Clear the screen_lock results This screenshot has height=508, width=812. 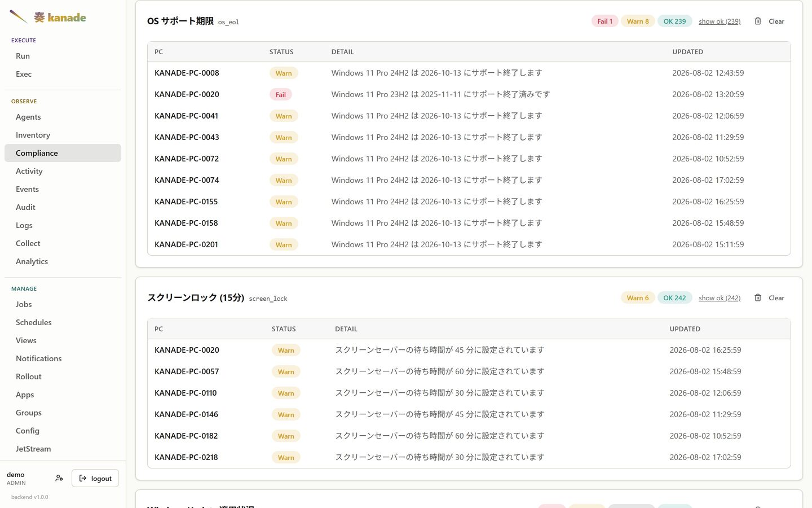[x=776, y=298]
